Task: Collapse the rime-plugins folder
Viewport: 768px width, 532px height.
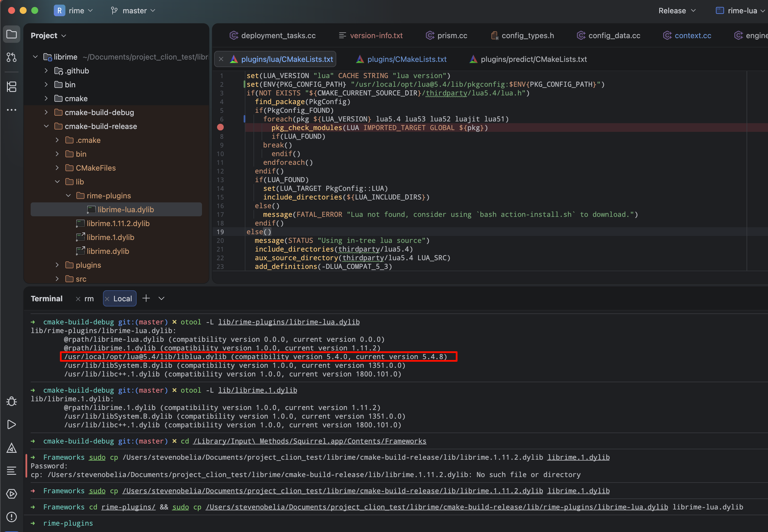Action: pyautogui.click(x=68, y=196)
